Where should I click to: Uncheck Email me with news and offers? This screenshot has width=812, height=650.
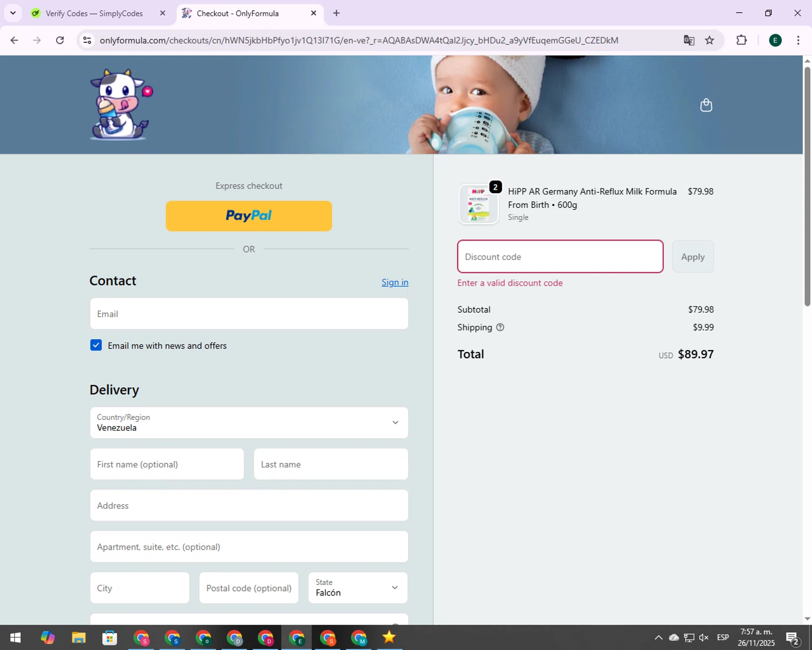(96, 345)
